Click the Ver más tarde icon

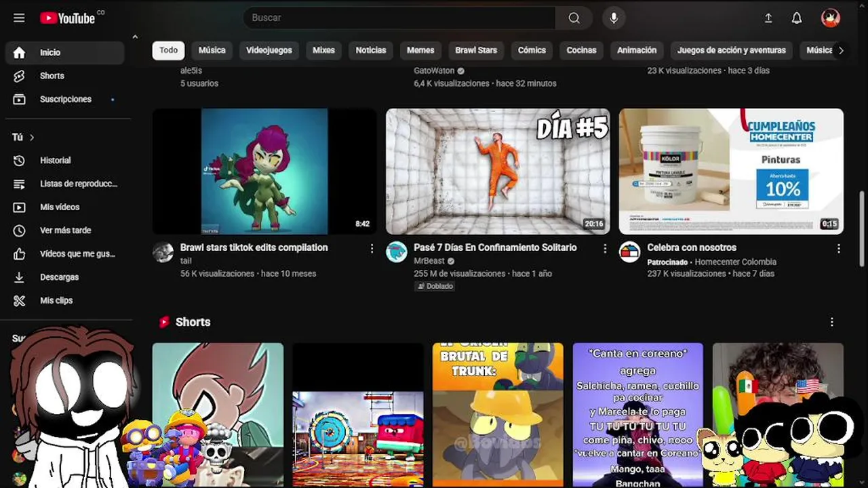point(19,230)
